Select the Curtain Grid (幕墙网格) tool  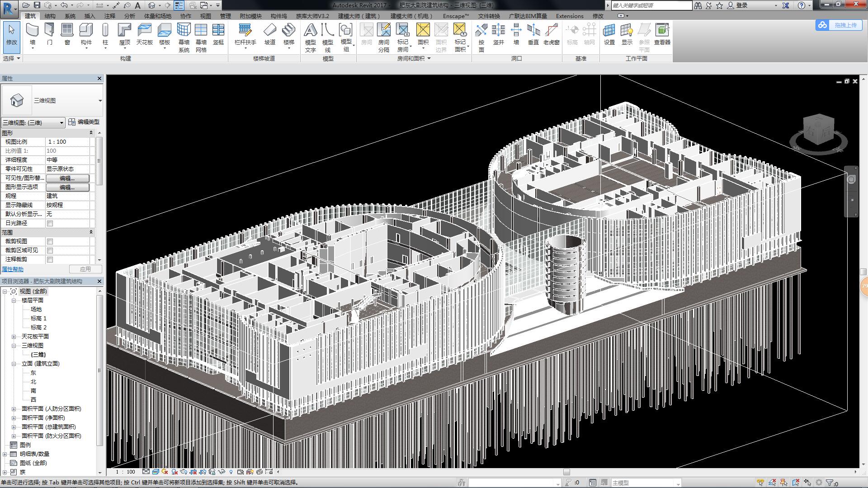pyautogui.click(x=201, y=38)
